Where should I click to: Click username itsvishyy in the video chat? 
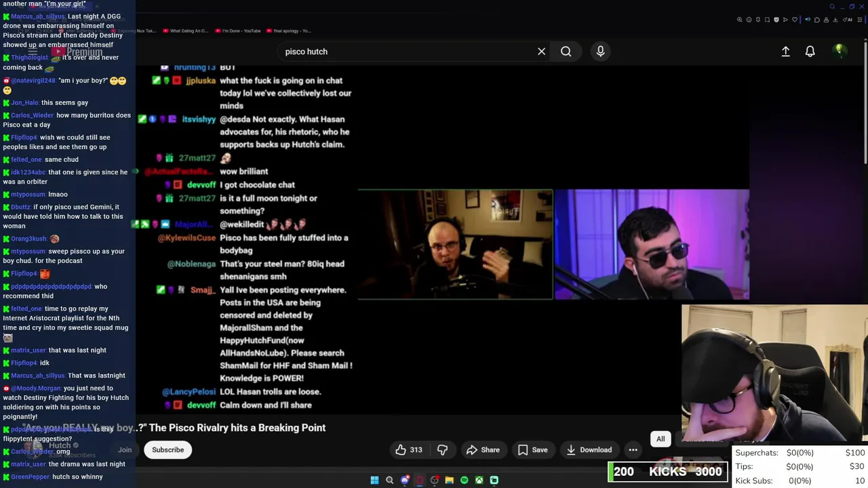coord(199,119)
